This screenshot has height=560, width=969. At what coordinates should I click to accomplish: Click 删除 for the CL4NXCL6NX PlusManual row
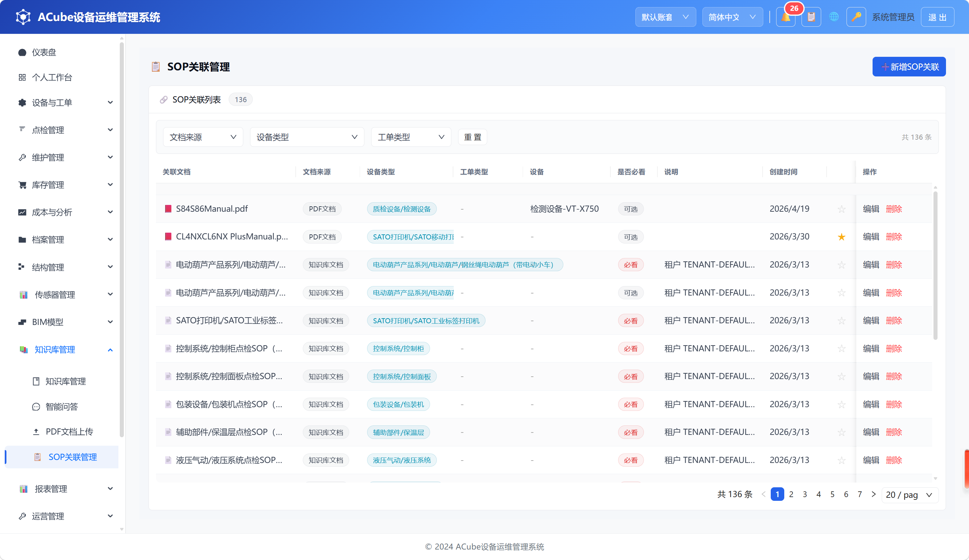pyautogui.click(x=894, y=237)
